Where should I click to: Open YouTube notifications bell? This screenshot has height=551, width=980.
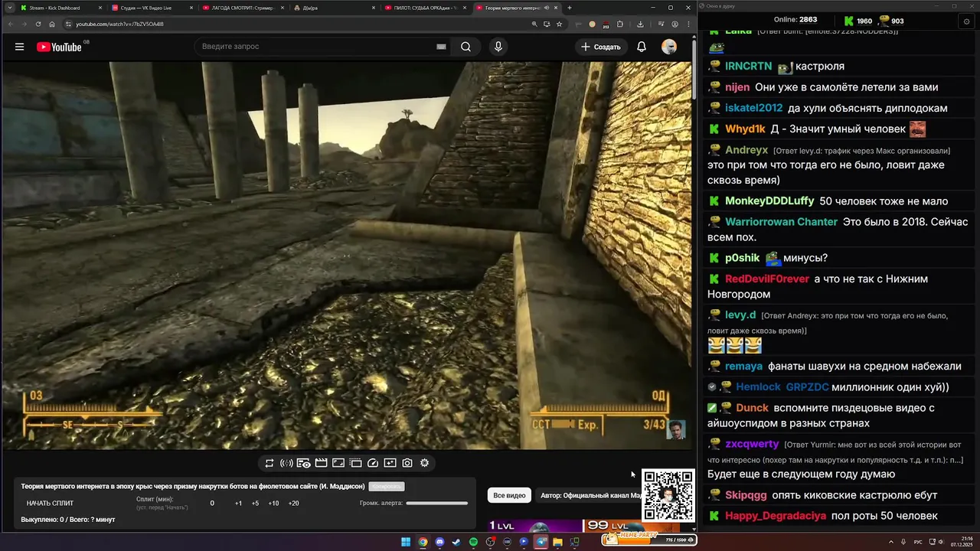pyautogui.click(x=642, y=47)
